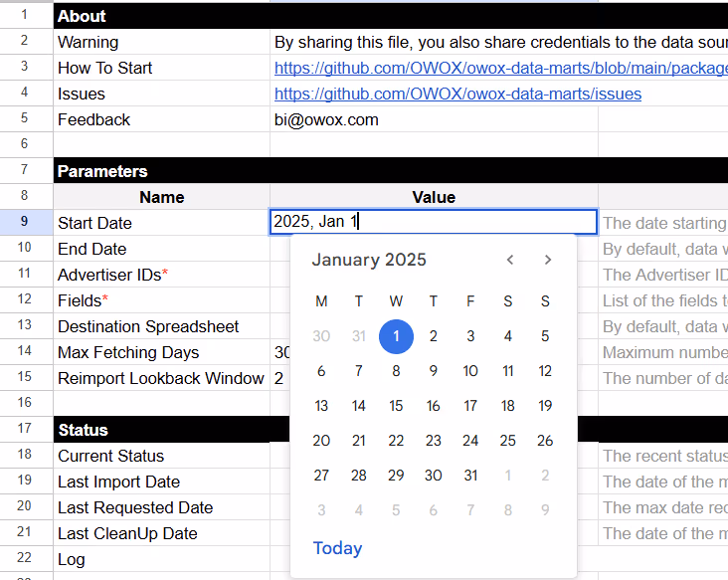Select the Start Date label cell
728x580 pixels.
pyautogui.click(x=161, y=223)
